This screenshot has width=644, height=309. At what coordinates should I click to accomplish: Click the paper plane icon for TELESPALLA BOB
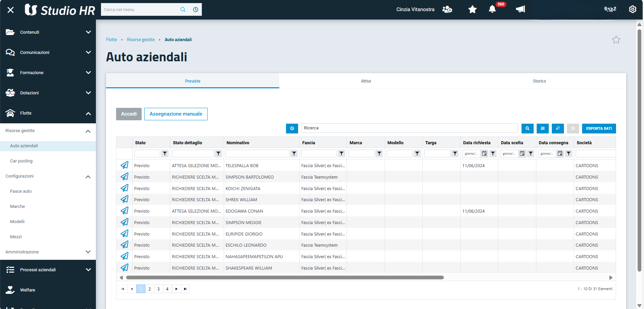[124, 165]
